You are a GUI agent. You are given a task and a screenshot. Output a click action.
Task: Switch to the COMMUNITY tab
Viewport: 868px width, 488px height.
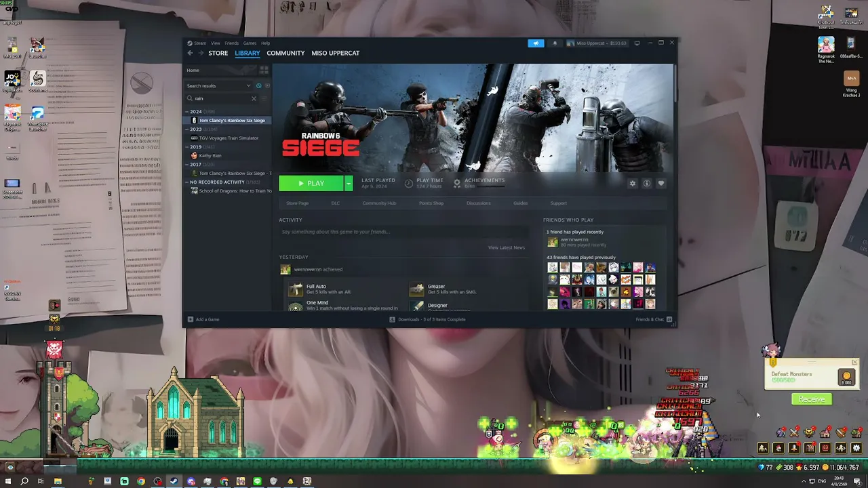click(x=285, y=53)
